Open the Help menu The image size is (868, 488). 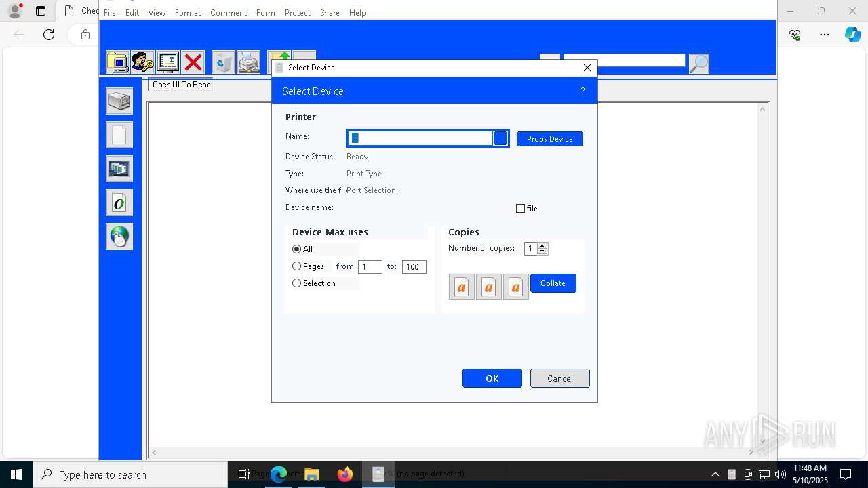(357, 13)
